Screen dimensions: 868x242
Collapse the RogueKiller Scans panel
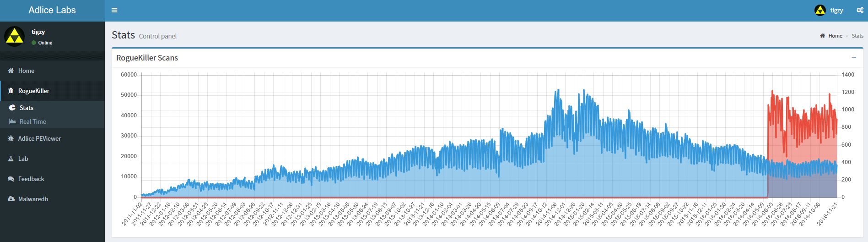point(854,58)
